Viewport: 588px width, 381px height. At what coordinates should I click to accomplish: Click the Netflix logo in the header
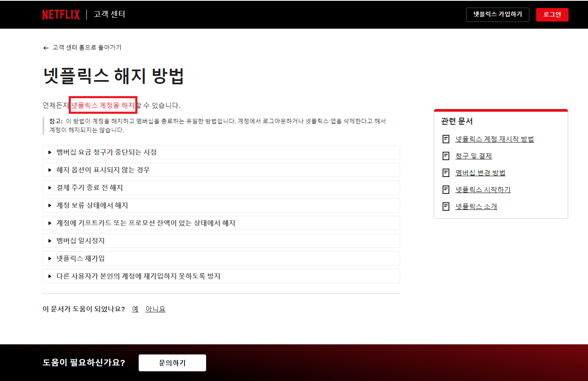click(x=61, y=14)
